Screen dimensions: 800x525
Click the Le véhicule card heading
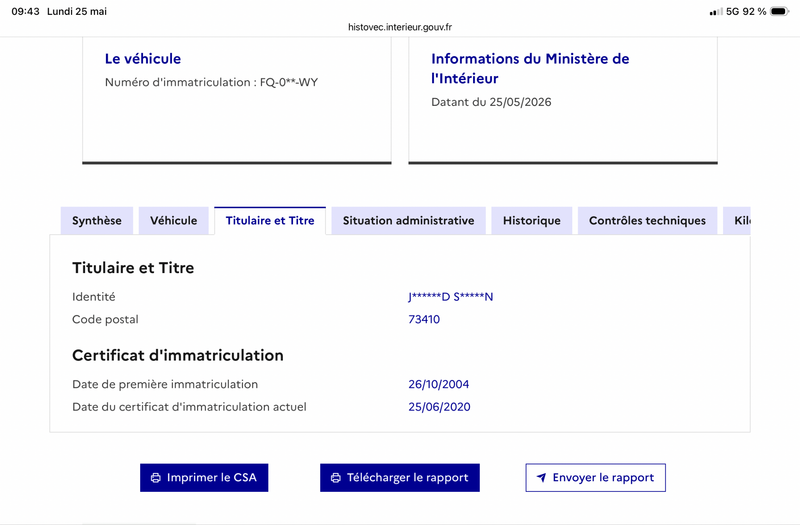143,59
